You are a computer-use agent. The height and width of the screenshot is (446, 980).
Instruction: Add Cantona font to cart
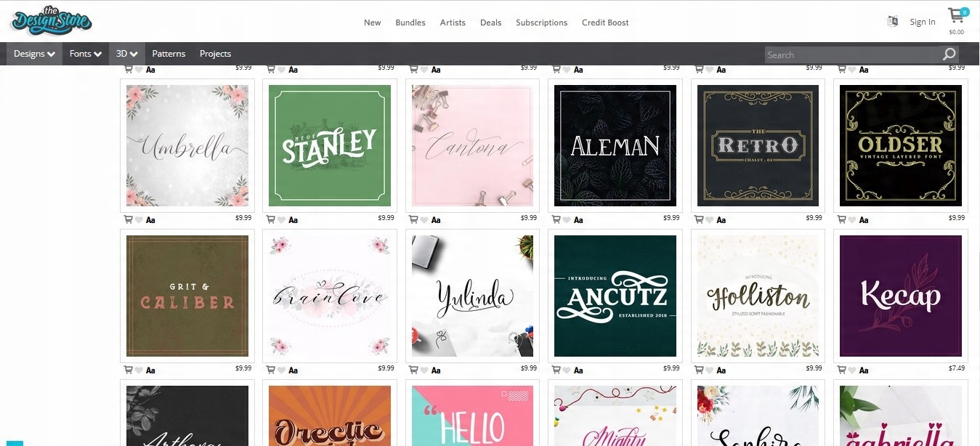413,219
